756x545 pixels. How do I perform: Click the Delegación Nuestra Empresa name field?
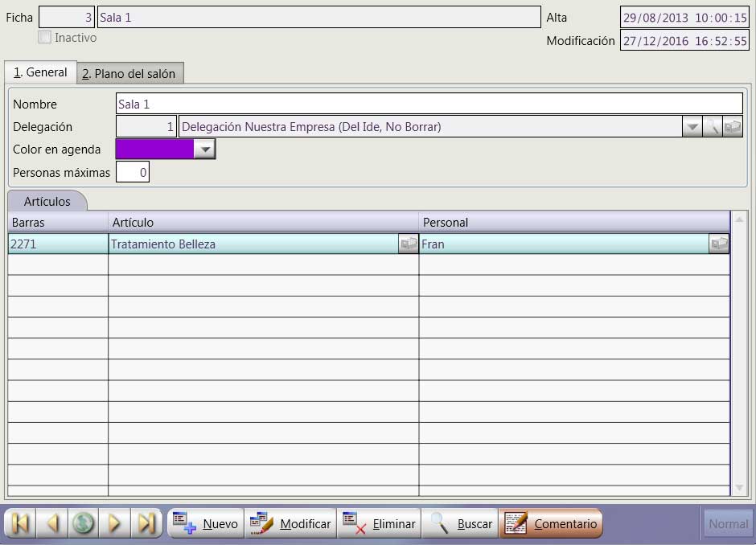click(x=430, y=127)
